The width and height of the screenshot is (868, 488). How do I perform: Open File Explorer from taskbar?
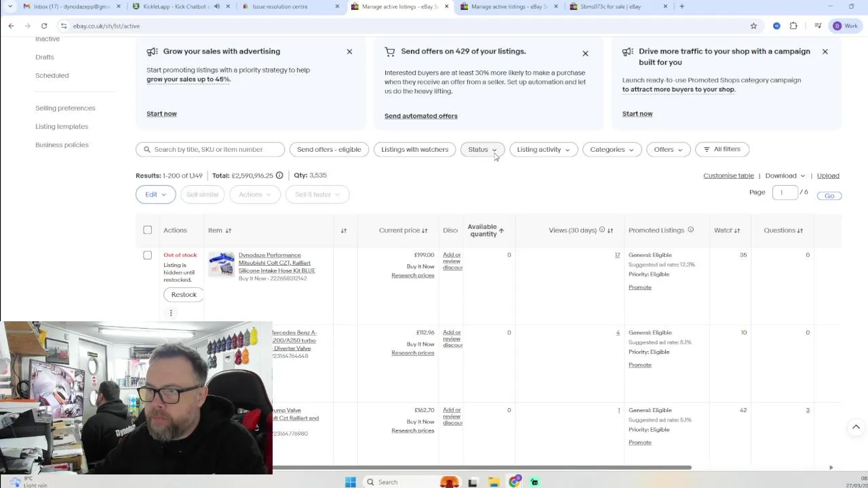point(494,482)
